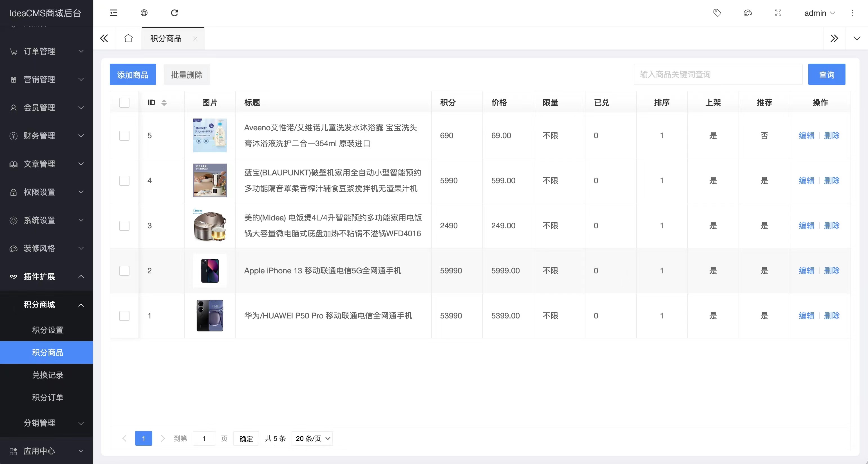Sort the table by ID column arrows
Image resolution: width=868 pixels, height=464 pixels.
tap(164, 102)
